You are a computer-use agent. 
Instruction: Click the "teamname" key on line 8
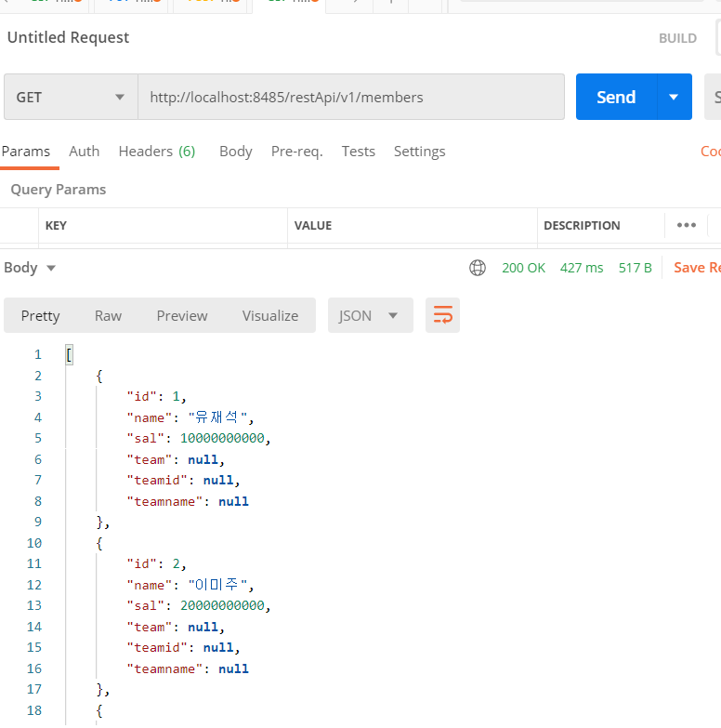(164, 502)
